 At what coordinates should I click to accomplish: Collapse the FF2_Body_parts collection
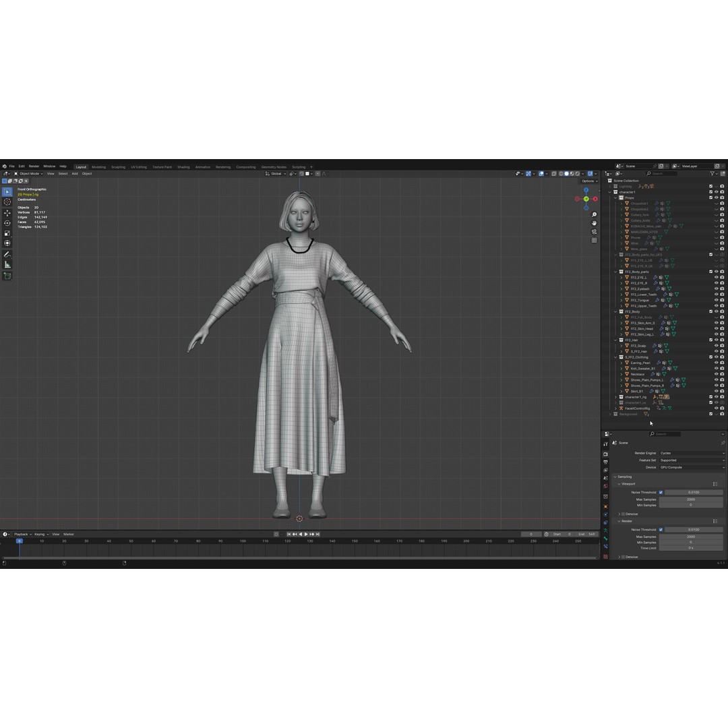[615, 272]
